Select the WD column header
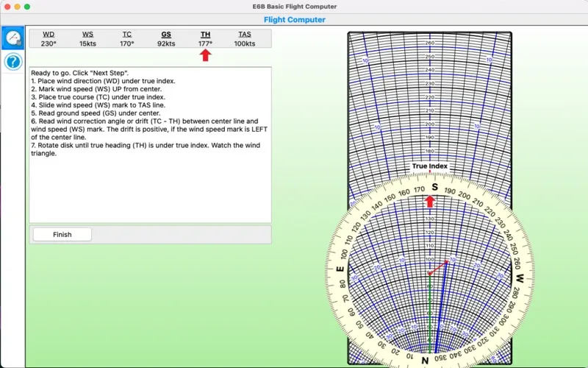Image resolution: width=588 pixels, height=368 pixels. coord(49,34)
